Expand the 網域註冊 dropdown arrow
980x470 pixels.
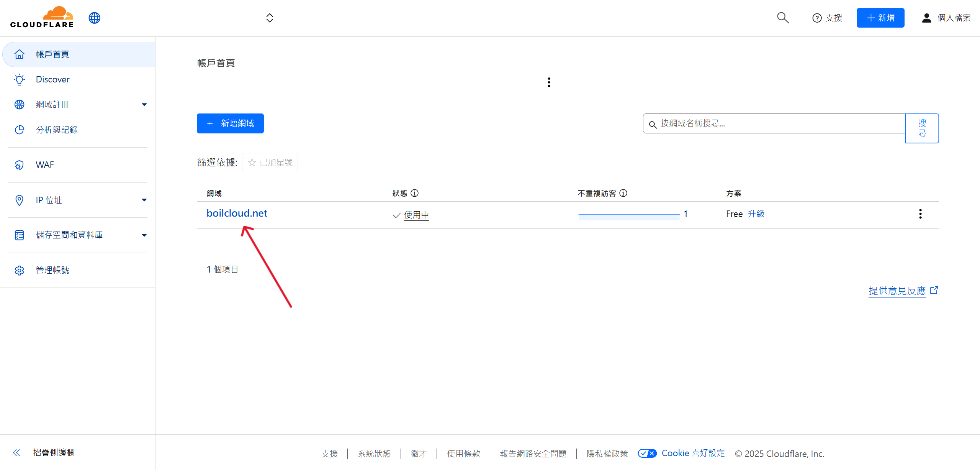tap(144, 104)
